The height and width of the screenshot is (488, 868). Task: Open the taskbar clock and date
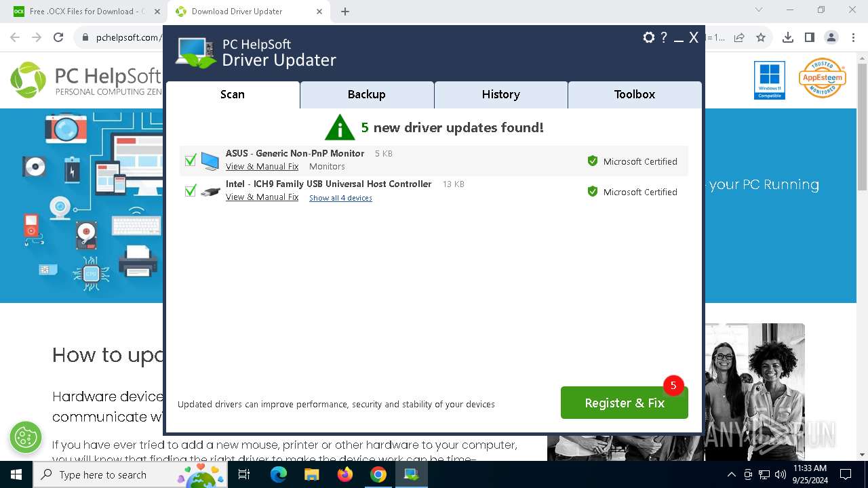click(810, 474)
